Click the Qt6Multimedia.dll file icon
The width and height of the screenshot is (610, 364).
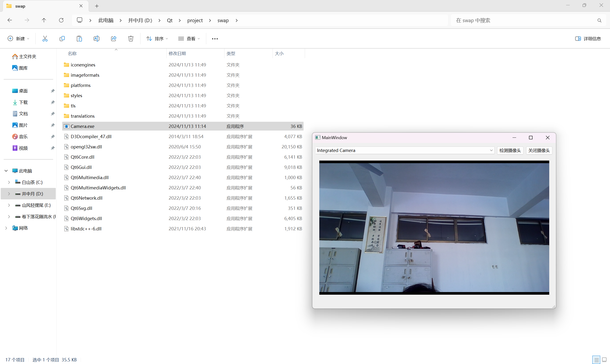coord(66,177)
